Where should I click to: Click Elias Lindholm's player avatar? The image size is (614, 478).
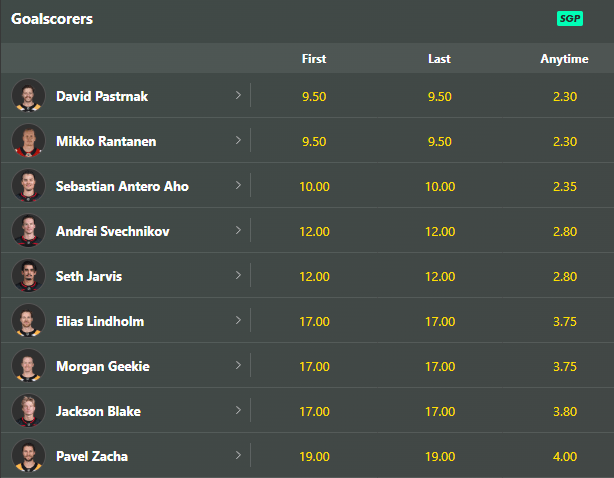coord(28,321)
